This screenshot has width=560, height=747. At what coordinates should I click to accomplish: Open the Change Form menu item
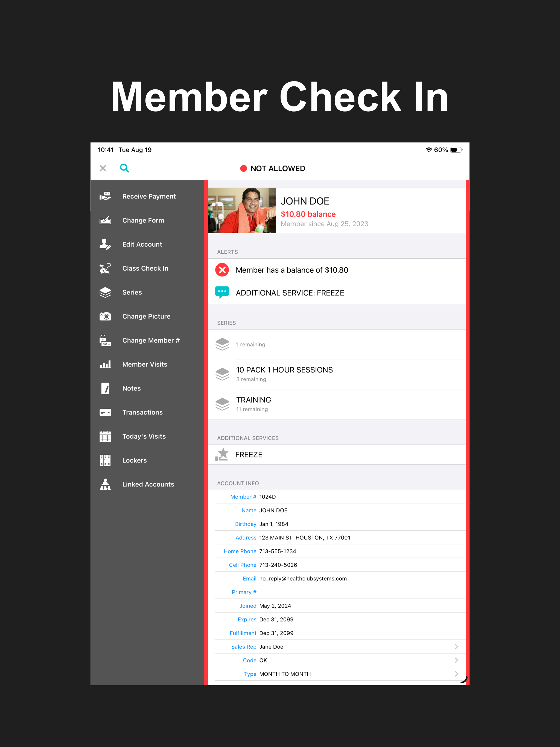(x=147, y=220)
